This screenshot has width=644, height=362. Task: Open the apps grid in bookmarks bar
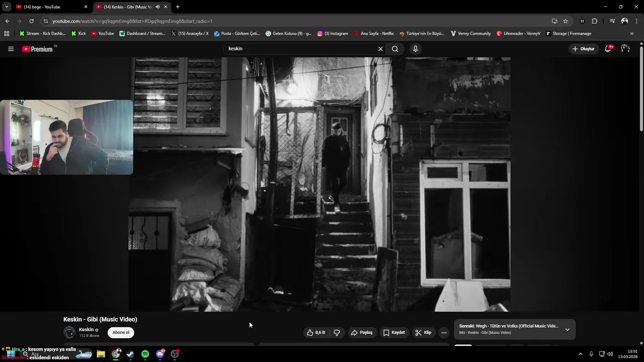tap(7, 34)
